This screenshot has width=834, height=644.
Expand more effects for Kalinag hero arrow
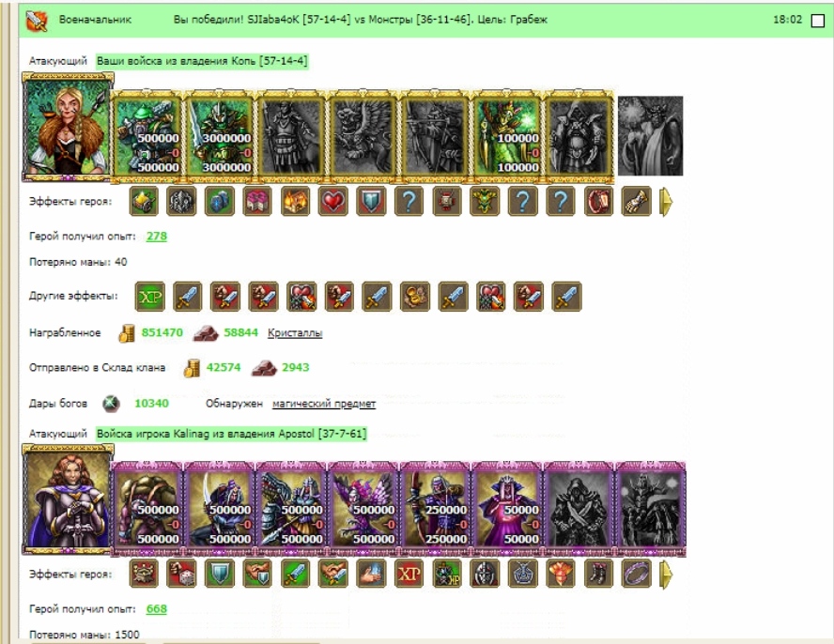tap(666, 575)
